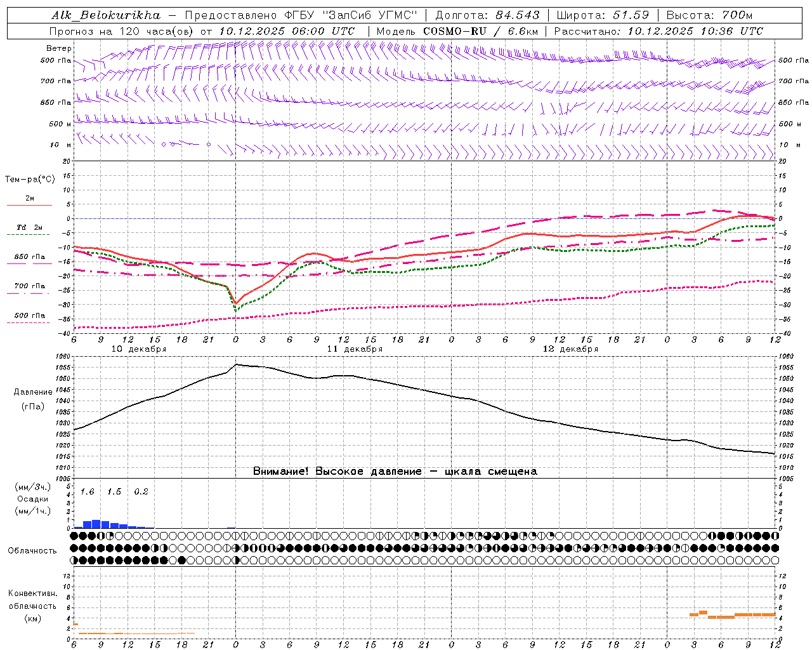Viewport: 812px width, 650px height.
Task: Click the dotted line sample under 500 гПа legend
Action: click(x=29, y=322)
